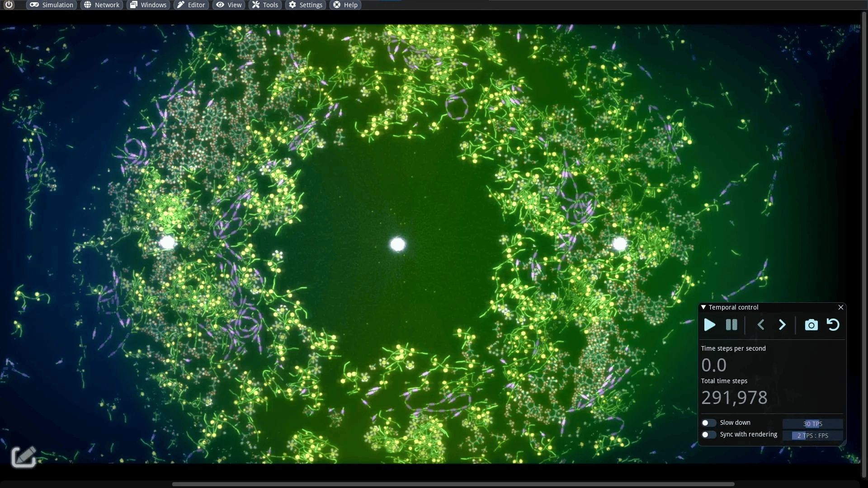Open the View menu
Screen dimensions: 868x488
[229, 5]
